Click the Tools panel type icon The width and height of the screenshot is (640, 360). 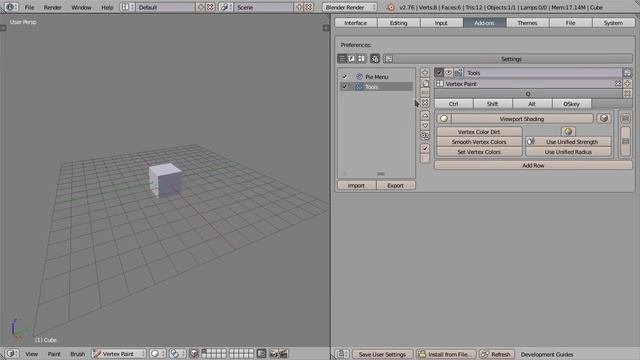point(458,73)
